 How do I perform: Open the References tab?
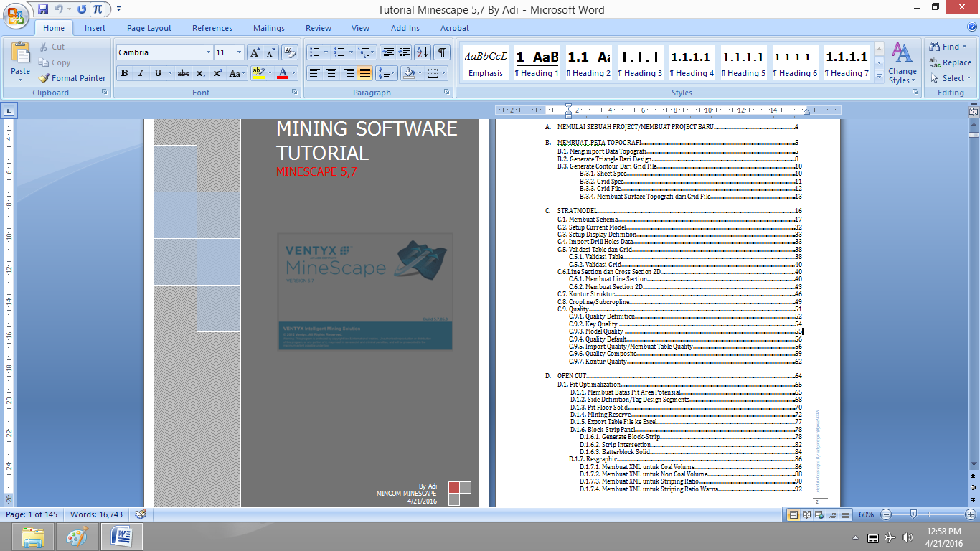coord(212,28)
